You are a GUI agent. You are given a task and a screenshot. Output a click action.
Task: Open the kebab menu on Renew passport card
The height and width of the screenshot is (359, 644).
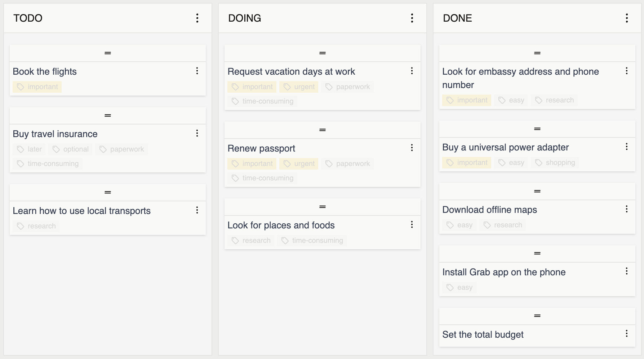[412, 148]
